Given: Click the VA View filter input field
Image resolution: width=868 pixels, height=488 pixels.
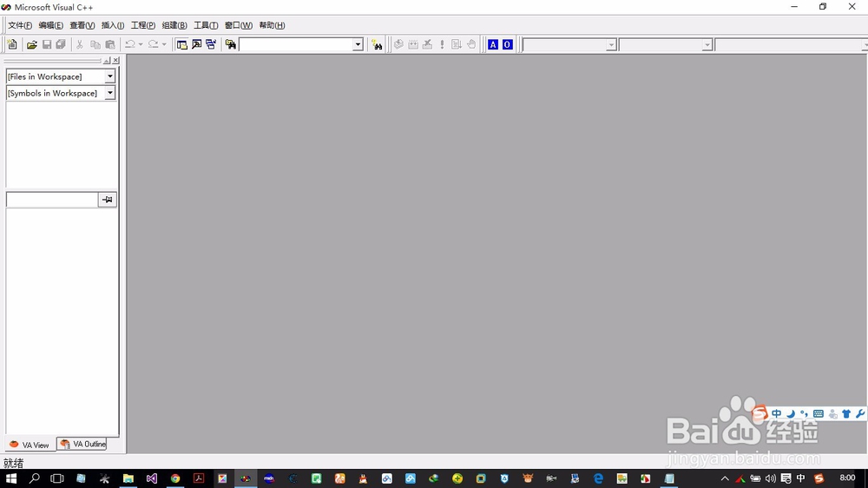Looking at the screenshot, I should pos(52,200).
